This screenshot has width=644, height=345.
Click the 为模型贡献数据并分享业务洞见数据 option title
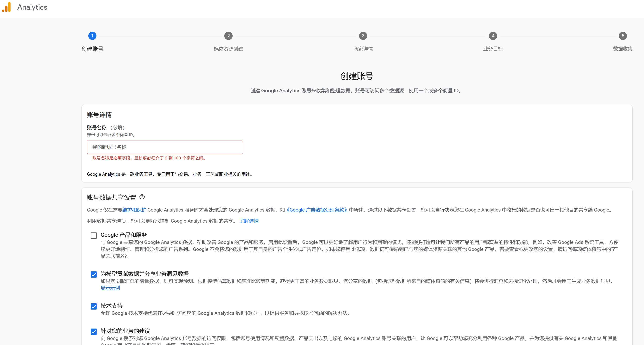[144, 274]
